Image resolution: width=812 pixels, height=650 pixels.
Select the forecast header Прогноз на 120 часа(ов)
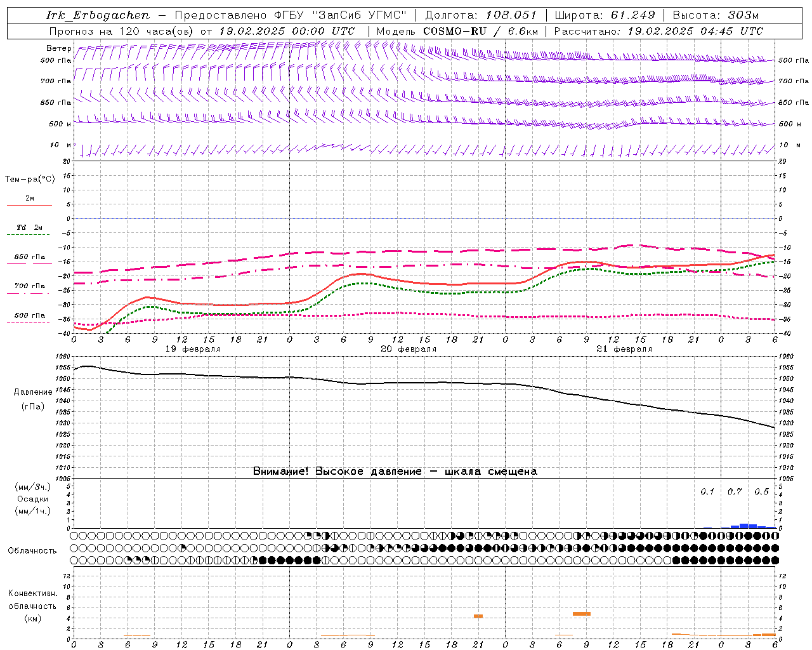click(x=122, y=31)
